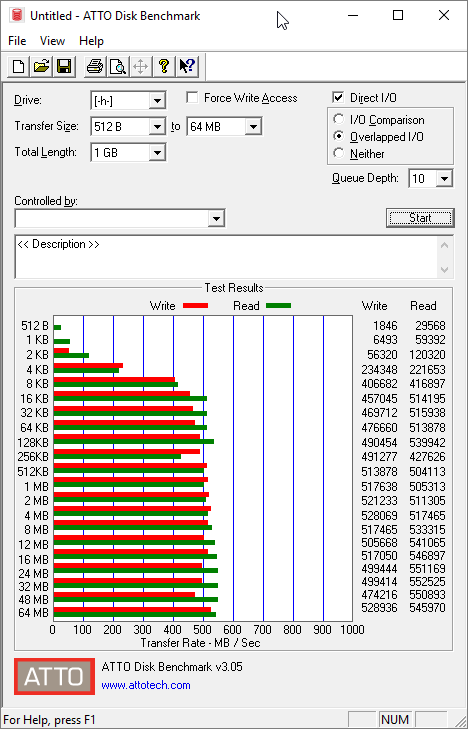This screenshot has width=468, height=729.
Task: Open the www.attotech.com link
Action: [x=146, y=685]
